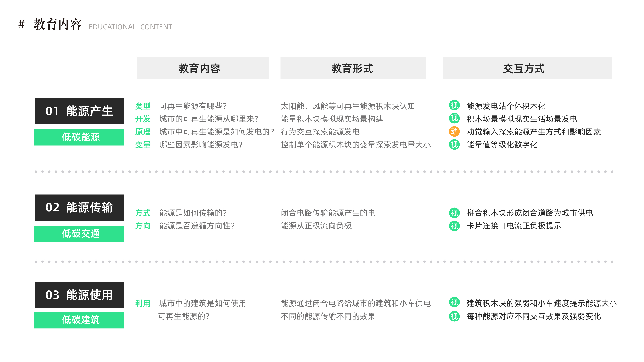Click the 02 能源传输 black block
Screen dimensions: 644x362
(79, 208)
